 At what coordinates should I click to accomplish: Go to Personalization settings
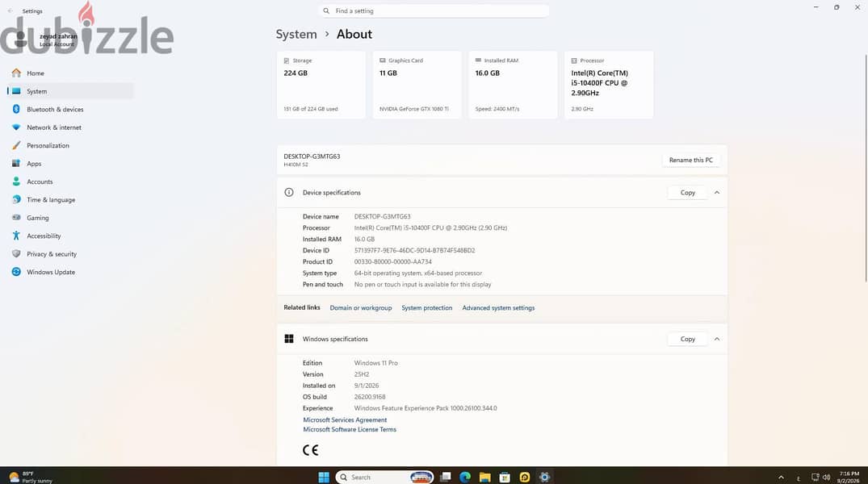70,145
